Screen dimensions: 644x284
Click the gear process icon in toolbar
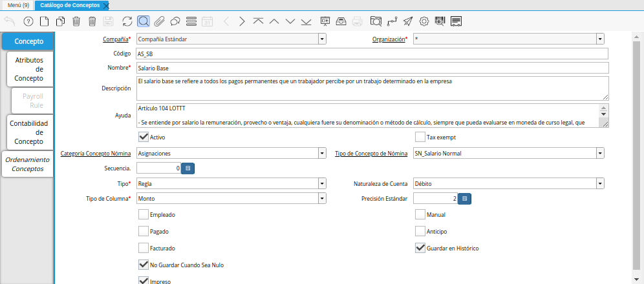tap(424, 21)
